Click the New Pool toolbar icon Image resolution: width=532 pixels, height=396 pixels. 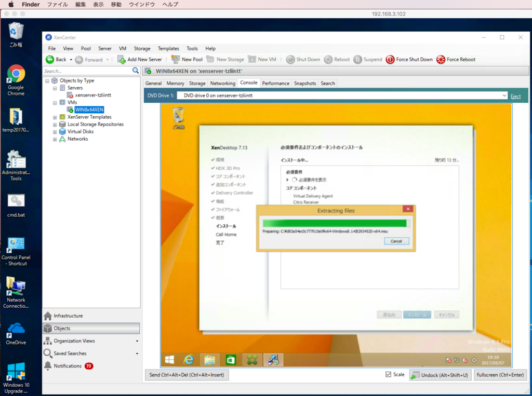click(176, 59)
